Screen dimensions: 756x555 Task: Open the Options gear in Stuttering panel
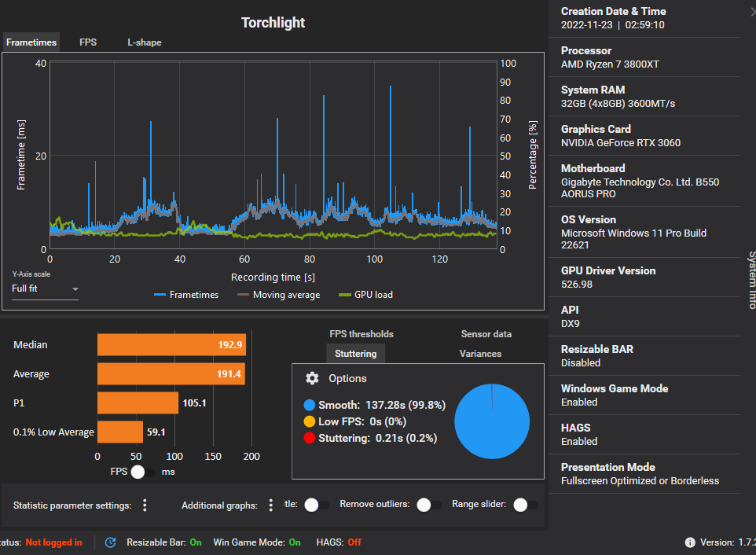[312, 379]
